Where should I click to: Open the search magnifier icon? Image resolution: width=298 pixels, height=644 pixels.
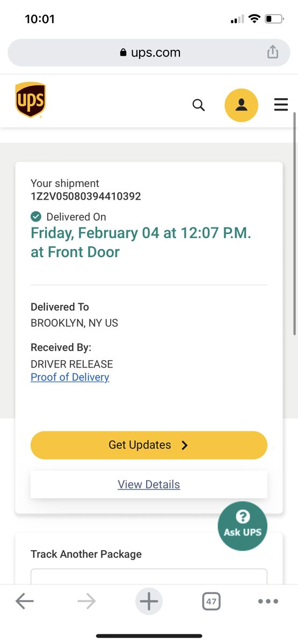(199, 105)
